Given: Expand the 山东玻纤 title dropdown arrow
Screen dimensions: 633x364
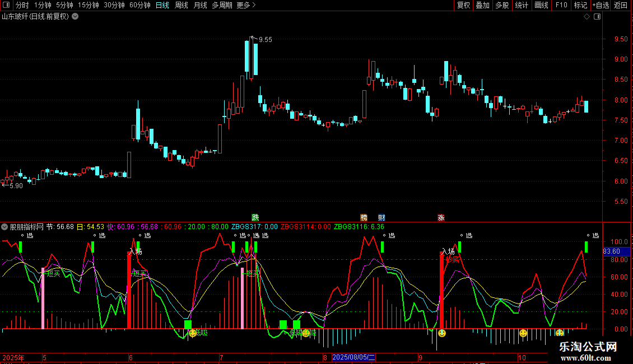Looking at the screenshot, I should point(75,17).
